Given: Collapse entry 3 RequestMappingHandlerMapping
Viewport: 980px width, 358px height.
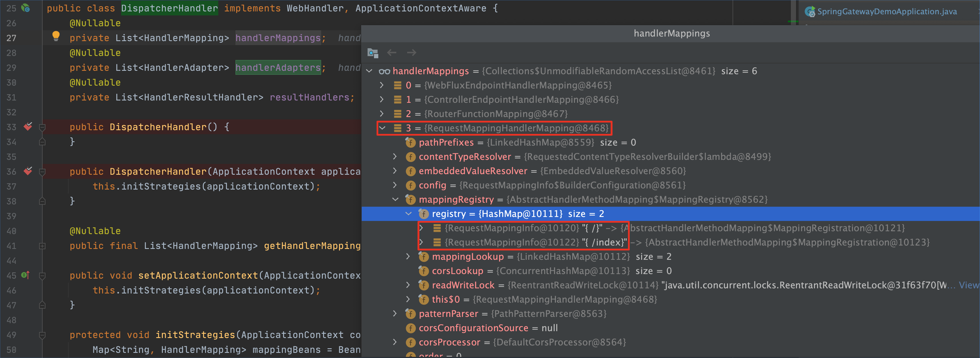Looking at the screenshot, I should tap(382, 128).
